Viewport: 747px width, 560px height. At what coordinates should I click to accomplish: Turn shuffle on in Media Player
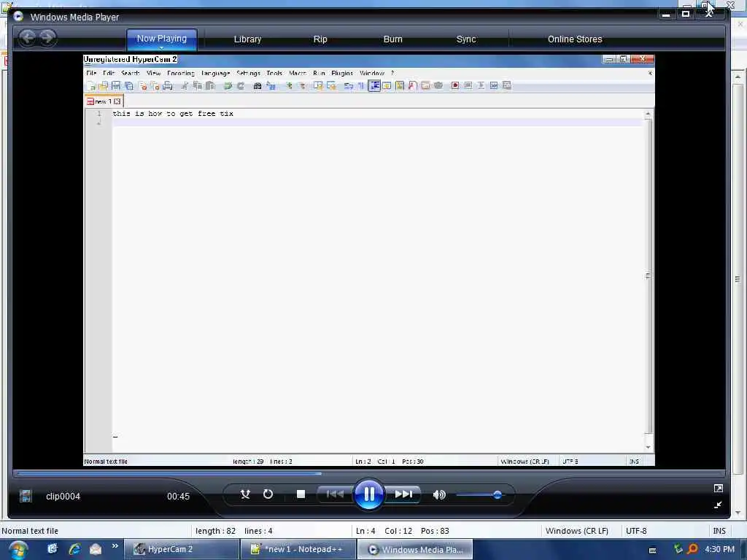(x=245, y=494)
